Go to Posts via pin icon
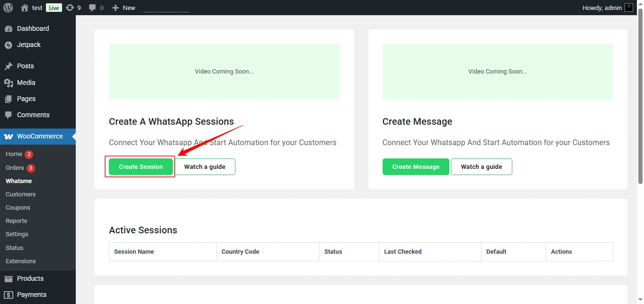644x304 pixels. [x=9, y=66]
